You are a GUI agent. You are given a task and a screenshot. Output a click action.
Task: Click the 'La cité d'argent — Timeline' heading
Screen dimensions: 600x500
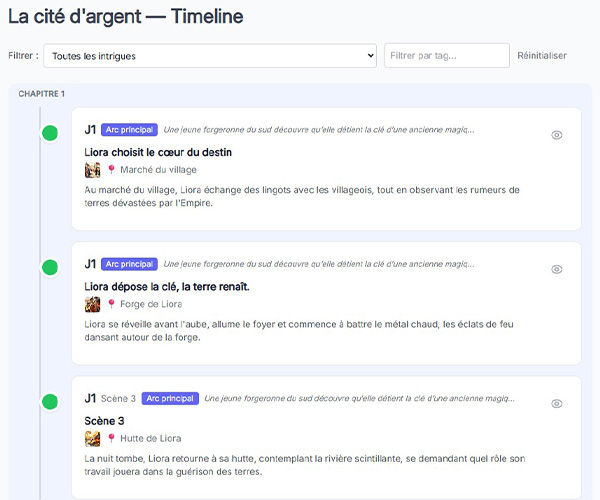[x=126, y=16]
